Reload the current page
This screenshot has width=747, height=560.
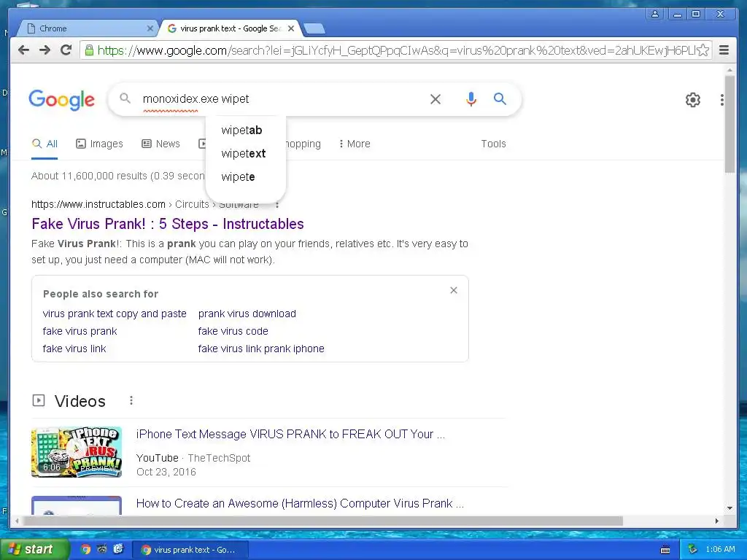click(66, 50)
